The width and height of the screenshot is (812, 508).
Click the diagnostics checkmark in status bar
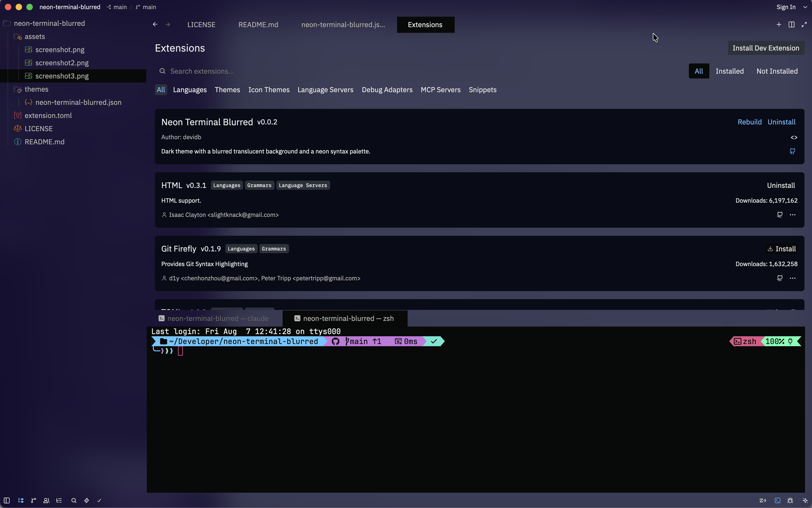point(99,500)
